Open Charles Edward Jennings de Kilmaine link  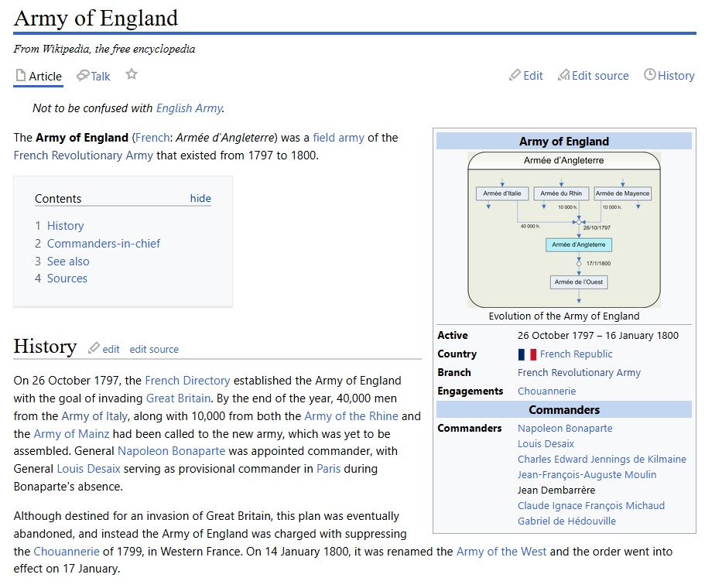pos(601,460)
